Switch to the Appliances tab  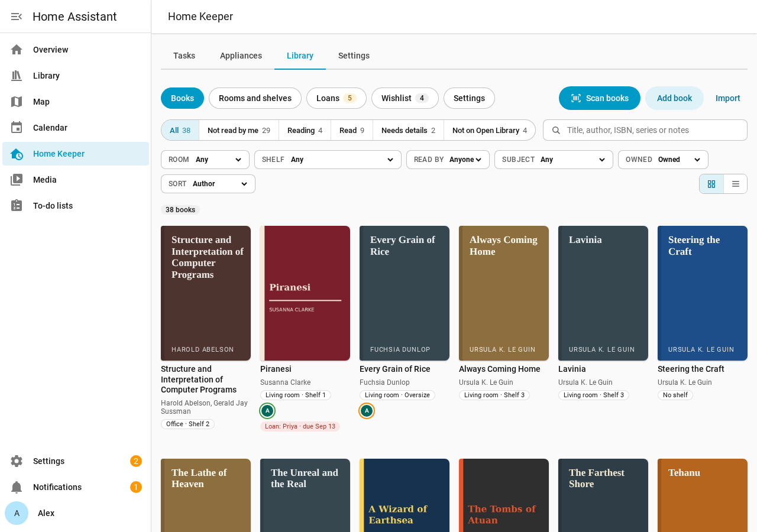click(x=241, y=56)
